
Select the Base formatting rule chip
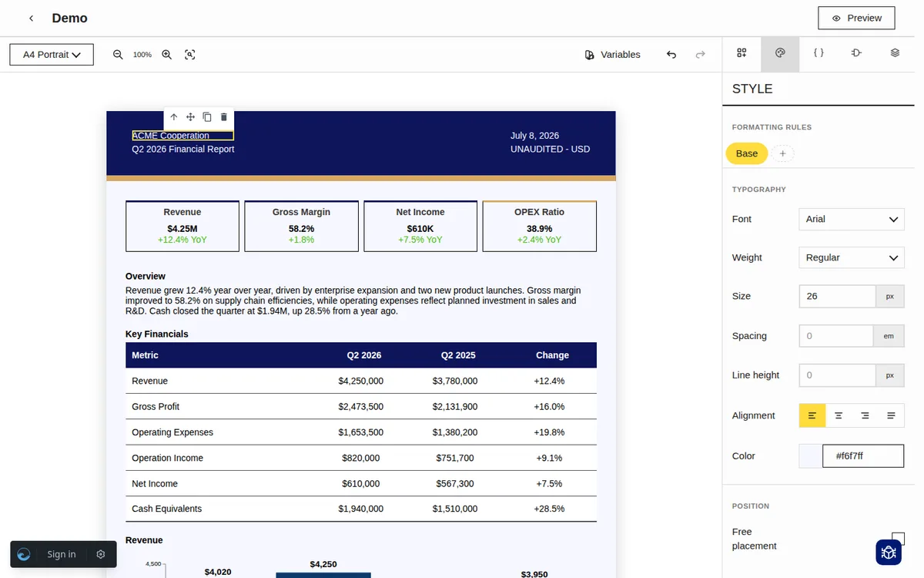pos(747,153)
